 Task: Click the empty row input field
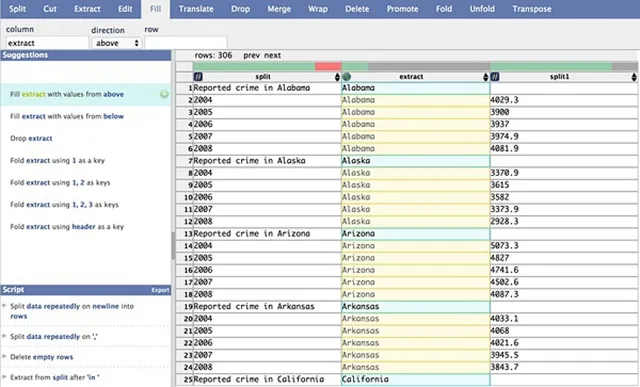[186, 43]
